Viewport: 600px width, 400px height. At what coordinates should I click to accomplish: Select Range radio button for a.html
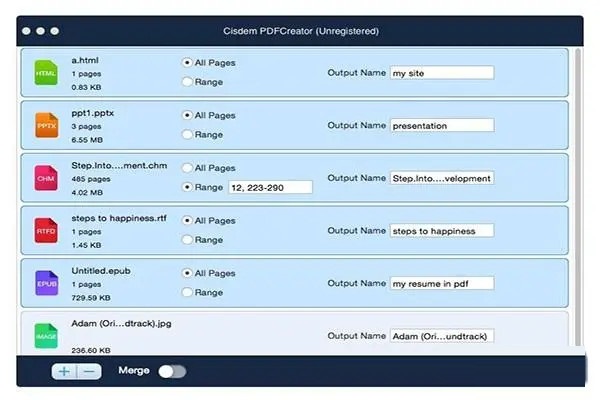click(x=187, y=82)
